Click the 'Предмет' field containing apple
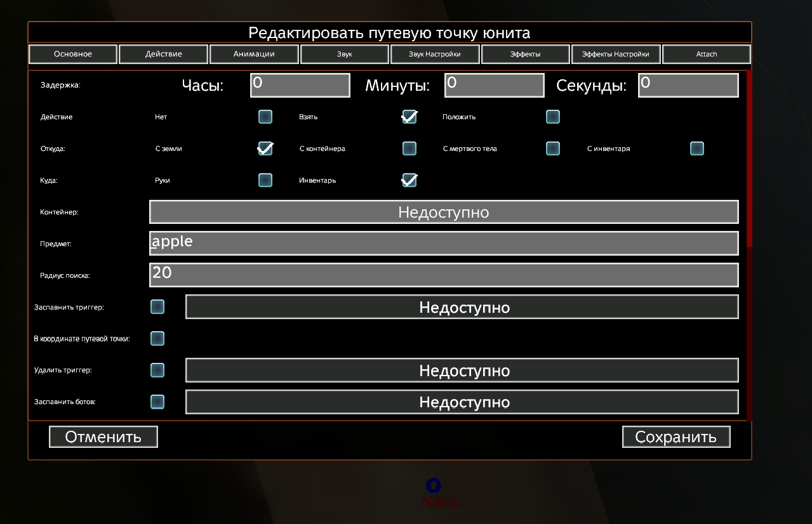Screen dimensions: 812x524 point(444,244)
